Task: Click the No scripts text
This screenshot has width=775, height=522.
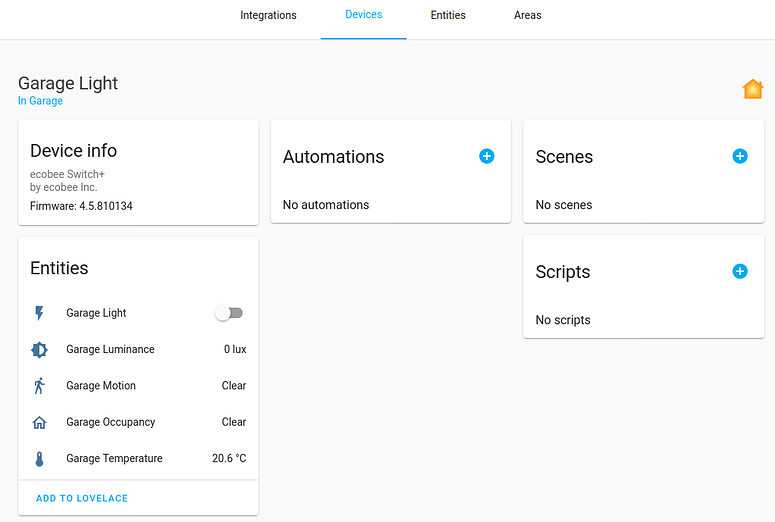Action: coord(563,320)
